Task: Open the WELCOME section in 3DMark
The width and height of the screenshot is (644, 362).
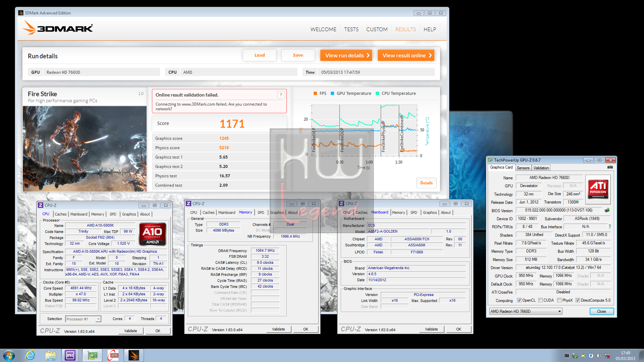Action: tap(323, 29)
